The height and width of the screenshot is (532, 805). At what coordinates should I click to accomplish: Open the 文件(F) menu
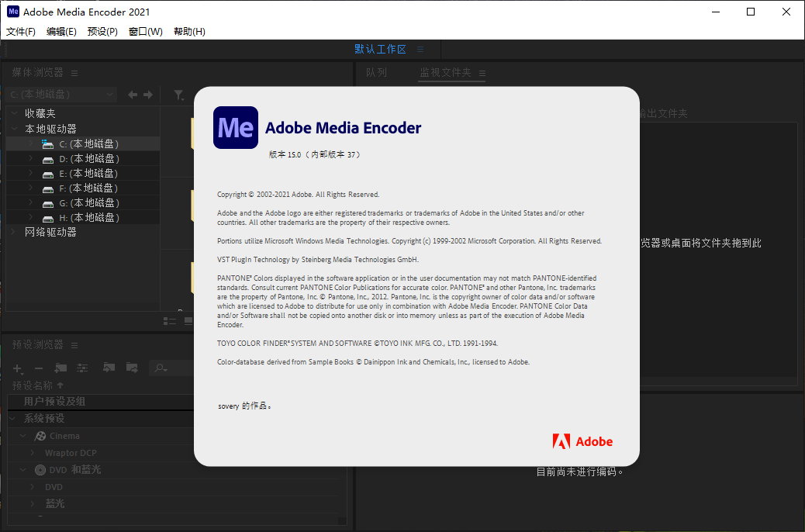(20, 32)
